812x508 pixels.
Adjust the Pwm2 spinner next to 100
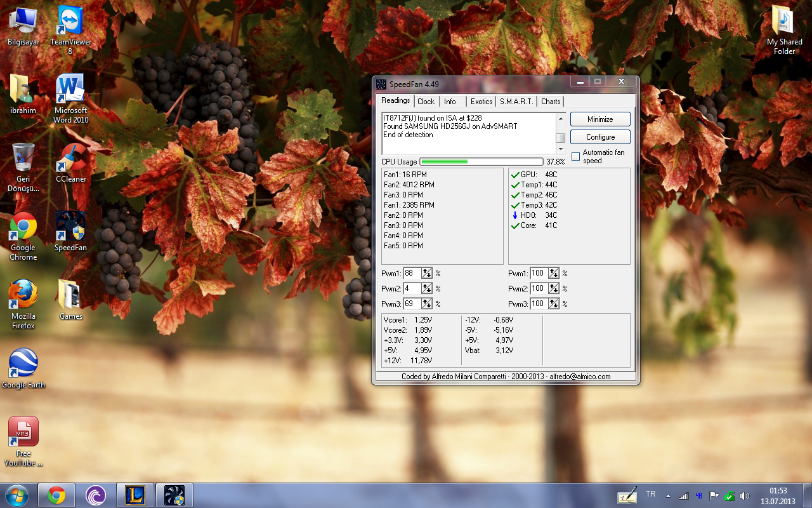[x=554, y=288]
